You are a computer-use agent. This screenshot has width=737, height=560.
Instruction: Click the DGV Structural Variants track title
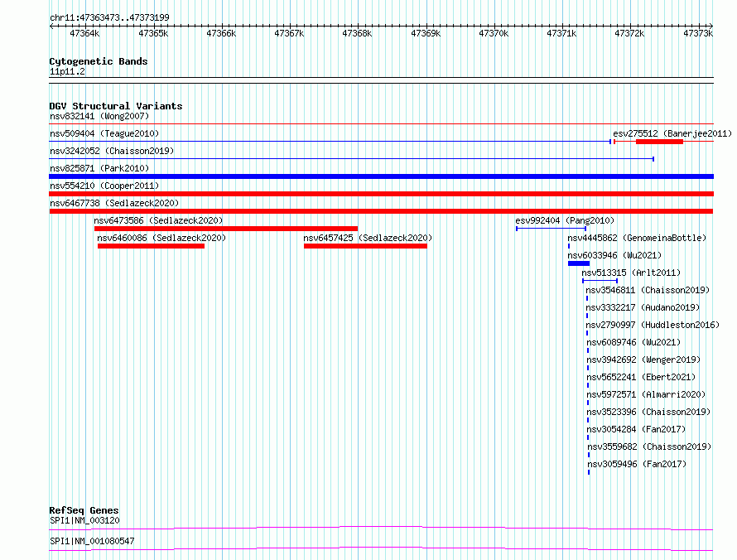click(x=116, y=106)
